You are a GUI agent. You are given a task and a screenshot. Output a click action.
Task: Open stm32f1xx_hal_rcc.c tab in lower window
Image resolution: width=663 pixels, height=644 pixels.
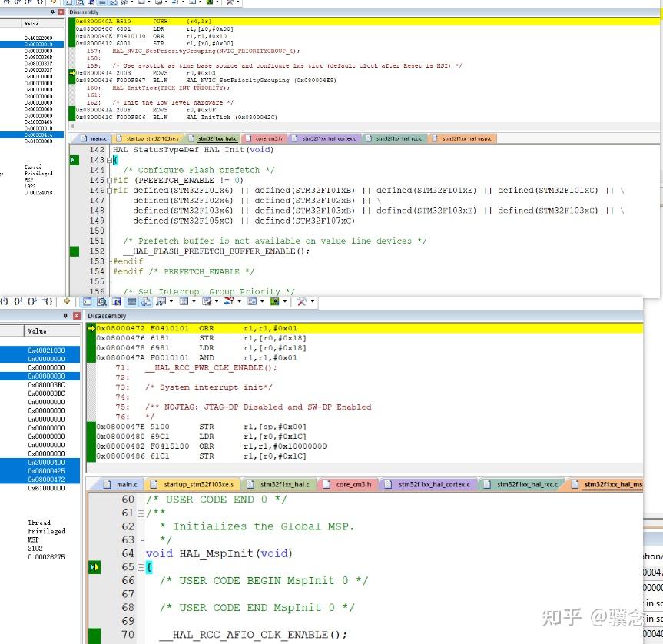(522, 485)
